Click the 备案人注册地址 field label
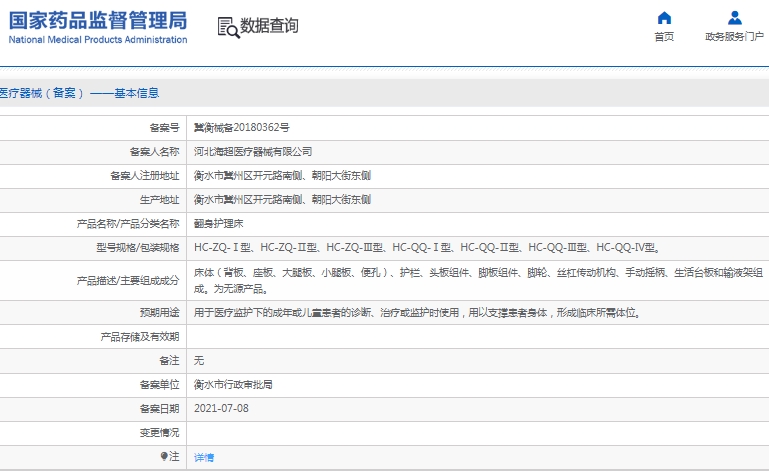Screen dimensions: 769x475 pyautogui.click(x=145, y=176)
